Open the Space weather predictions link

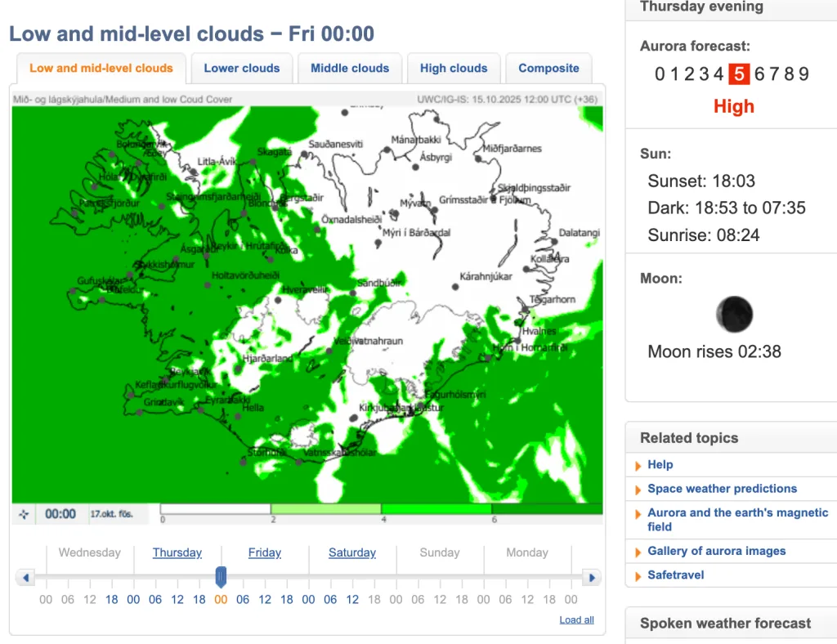[x=722, y=489]
